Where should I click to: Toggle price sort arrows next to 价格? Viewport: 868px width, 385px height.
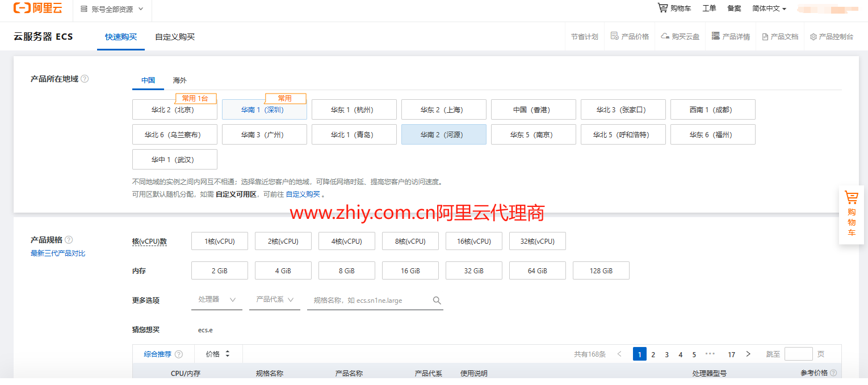pos(228,354)
